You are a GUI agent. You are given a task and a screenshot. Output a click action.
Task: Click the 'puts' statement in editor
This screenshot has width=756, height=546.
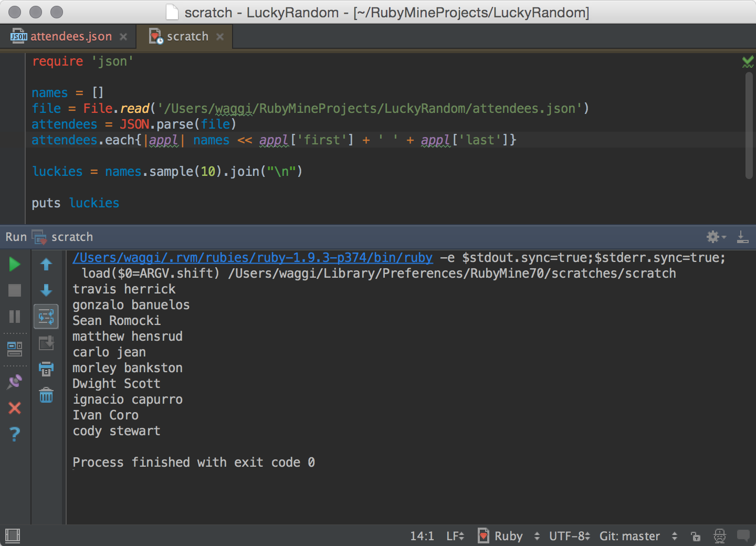(46, 203)
